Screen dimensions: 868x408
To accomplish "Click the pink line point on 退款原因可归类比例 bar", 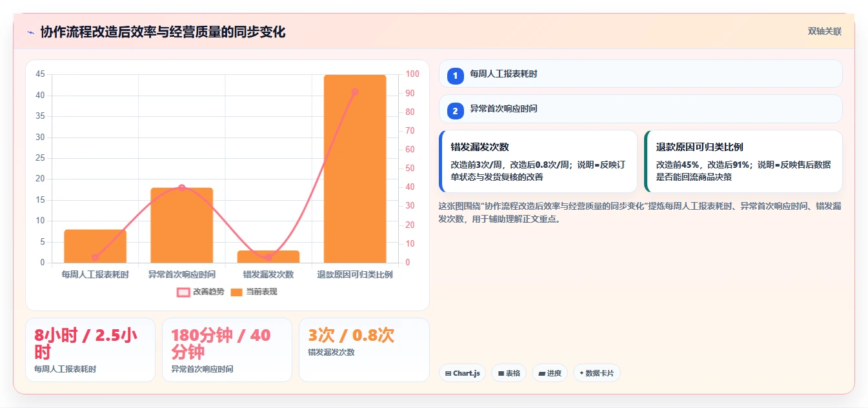I will tap(355, 92).
